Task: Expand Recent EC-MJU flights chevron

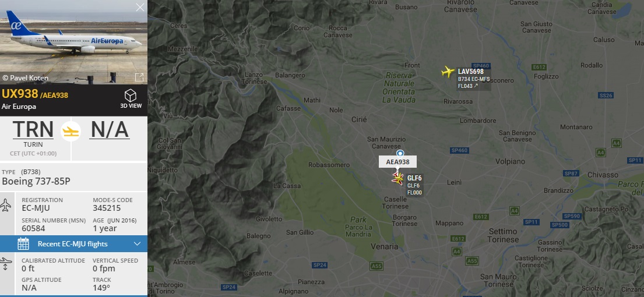Action: click(138, 243)
